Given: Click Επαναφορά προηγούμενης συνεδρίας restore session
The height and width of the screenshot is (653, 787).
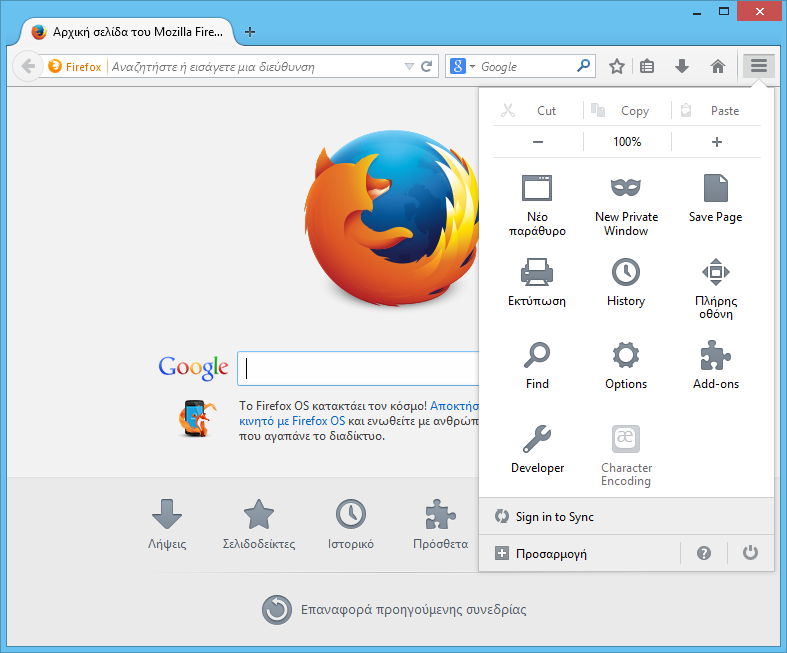Looking at the screenshot, I should tap(394, 609).
